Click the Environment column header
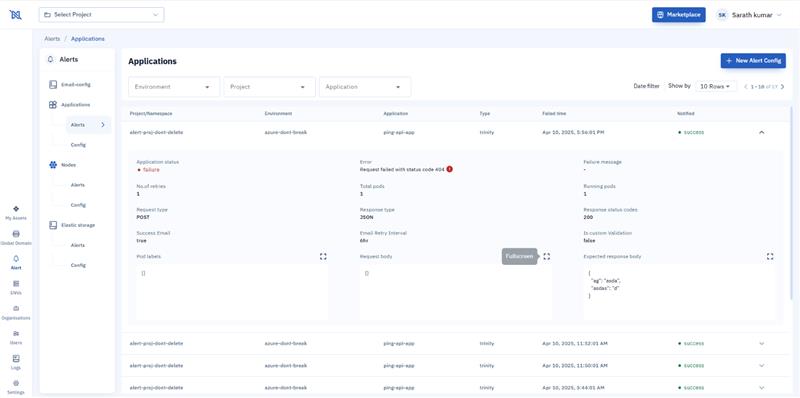The height and width of the screenshot is (398, 800). click(x=278, y=113)
